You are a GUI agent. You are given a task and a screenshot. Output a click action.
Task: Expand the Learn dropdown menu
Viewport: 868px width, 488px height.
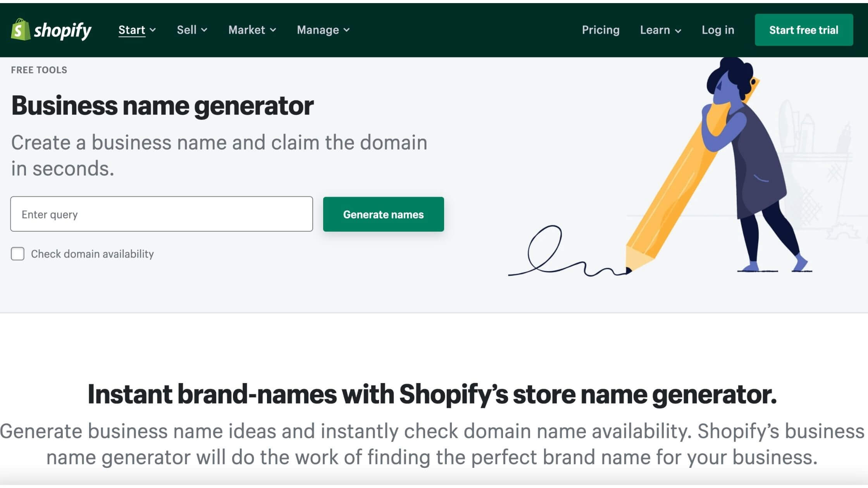pyautogui.click(x=661, y=30)
